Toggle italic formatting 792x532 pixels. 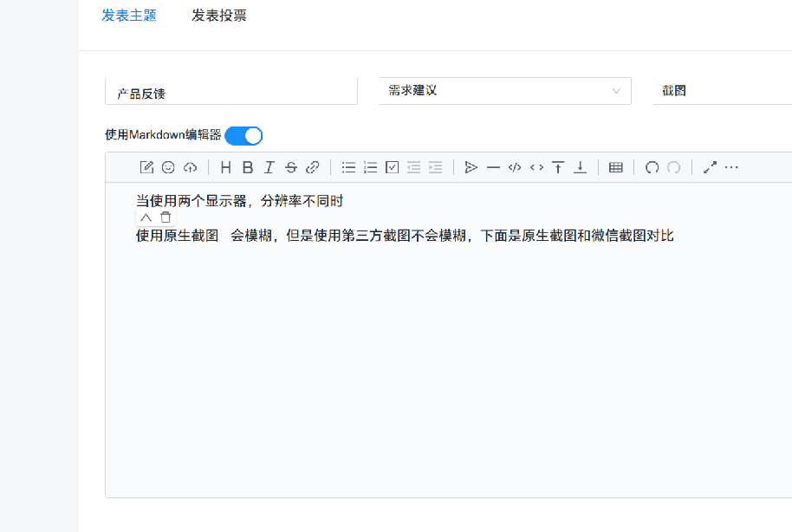click(x=269, y=167)
